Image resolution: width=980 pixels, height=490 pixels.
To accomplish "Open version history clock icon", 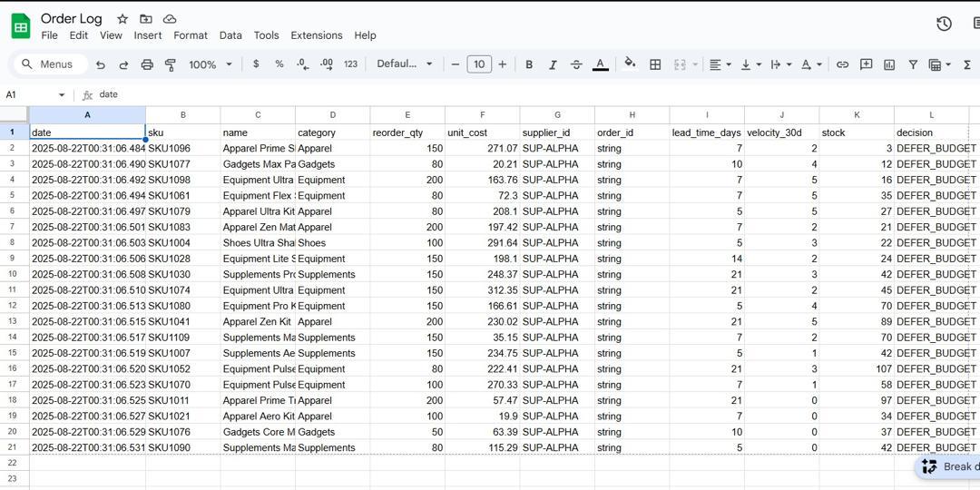I will point(944,24).
